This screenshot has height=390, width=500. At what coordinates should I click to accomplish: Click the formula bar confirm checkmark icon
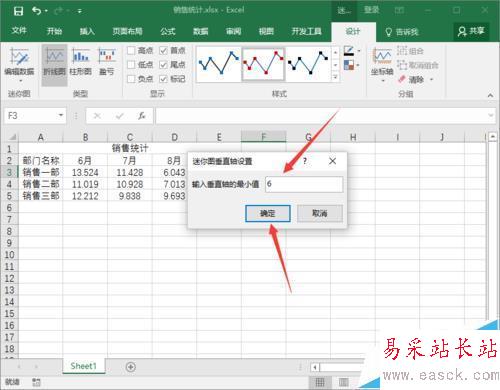[119, 116]
